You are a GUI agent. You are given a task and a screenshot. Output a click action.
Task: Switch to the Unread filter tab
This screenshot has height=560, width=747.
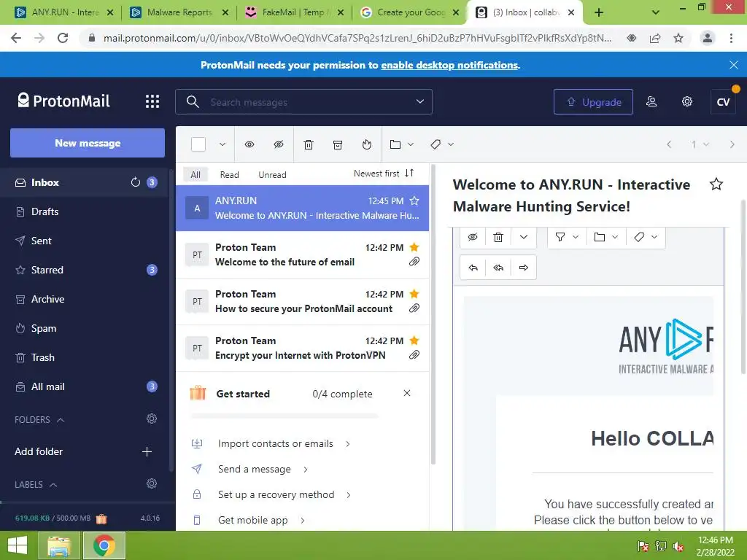273,175
